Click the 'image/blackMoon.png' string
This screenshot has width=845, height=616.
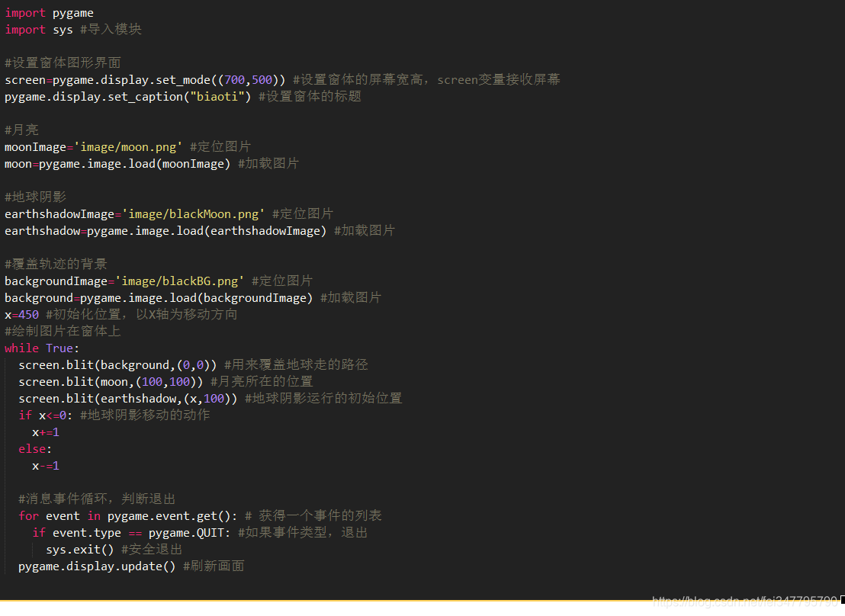(194, 214)
